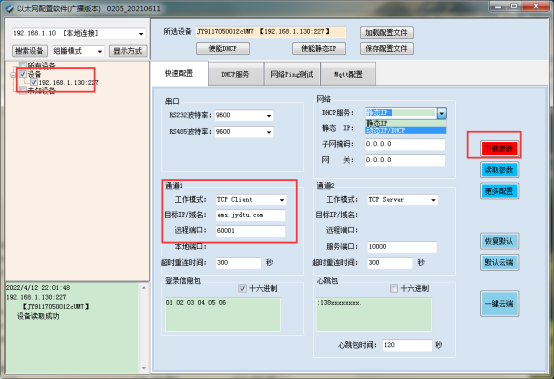This screenshot has width=554, height=379.
Task: Open the local connection 192.168.1.10 dropdown
Action: pyautogui.click(x=141, y=34)
